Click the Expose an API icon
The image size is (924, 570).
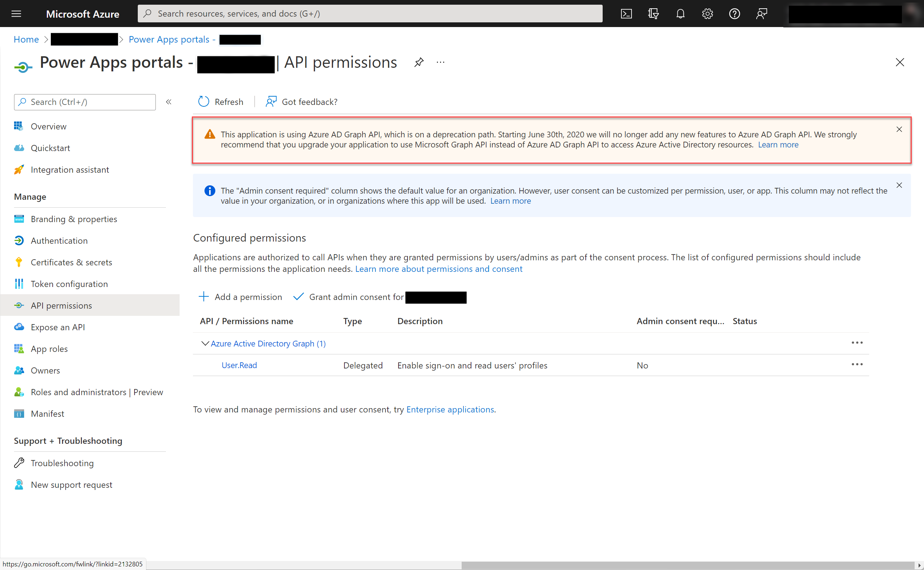(x=18, y=327)
